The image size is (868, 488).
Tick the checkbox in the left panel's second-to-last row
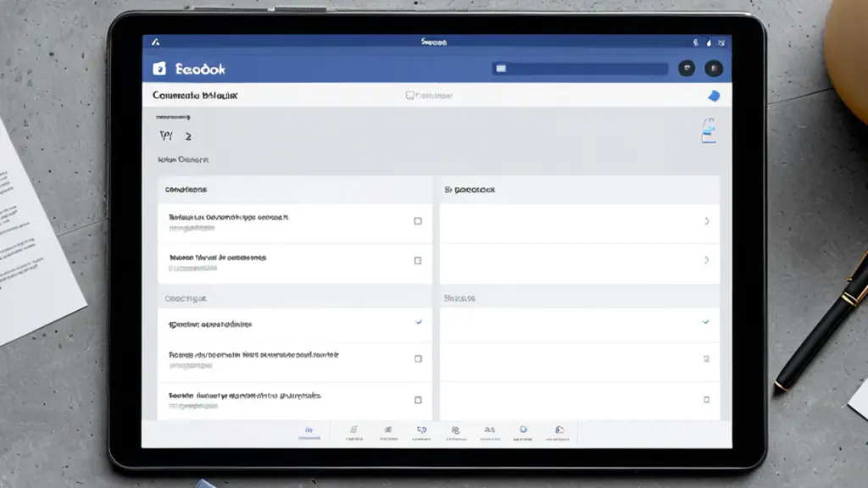pos(418,358)
